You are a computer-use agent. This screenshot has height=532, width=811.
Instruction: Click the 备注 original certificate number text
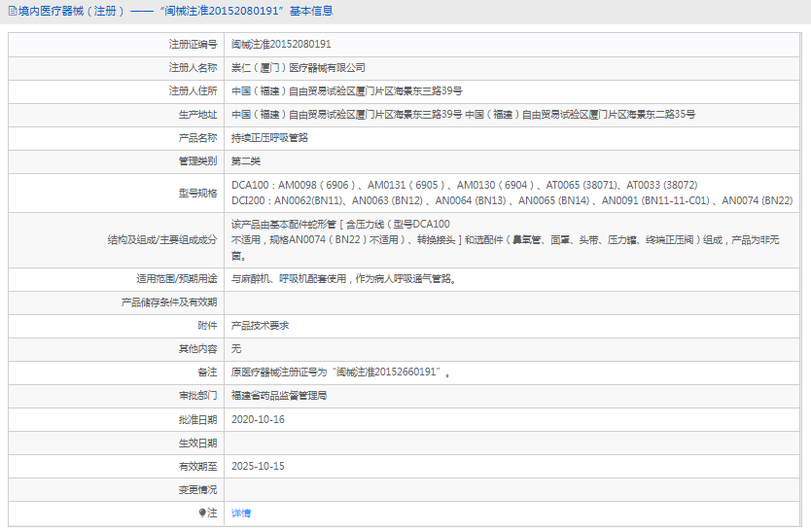pyautogui.click(x=340, y=372)
